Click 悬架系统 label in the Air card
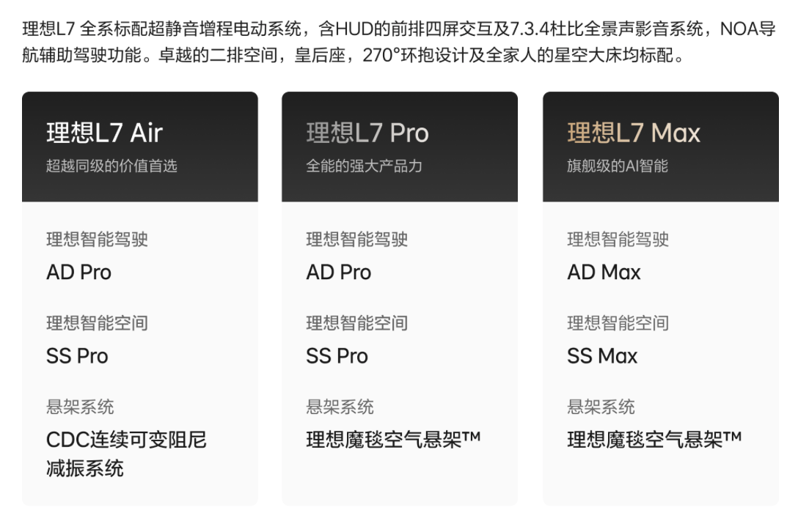 80,407
